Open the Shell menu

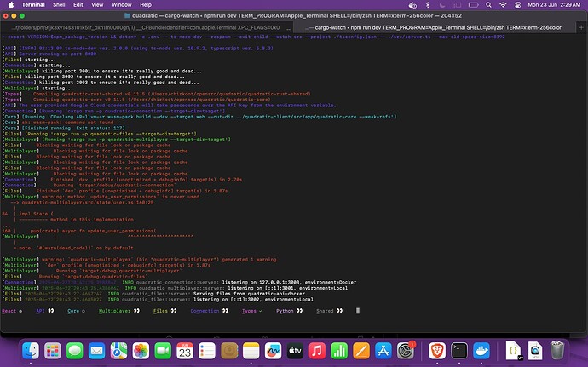[x=59, y=5]
